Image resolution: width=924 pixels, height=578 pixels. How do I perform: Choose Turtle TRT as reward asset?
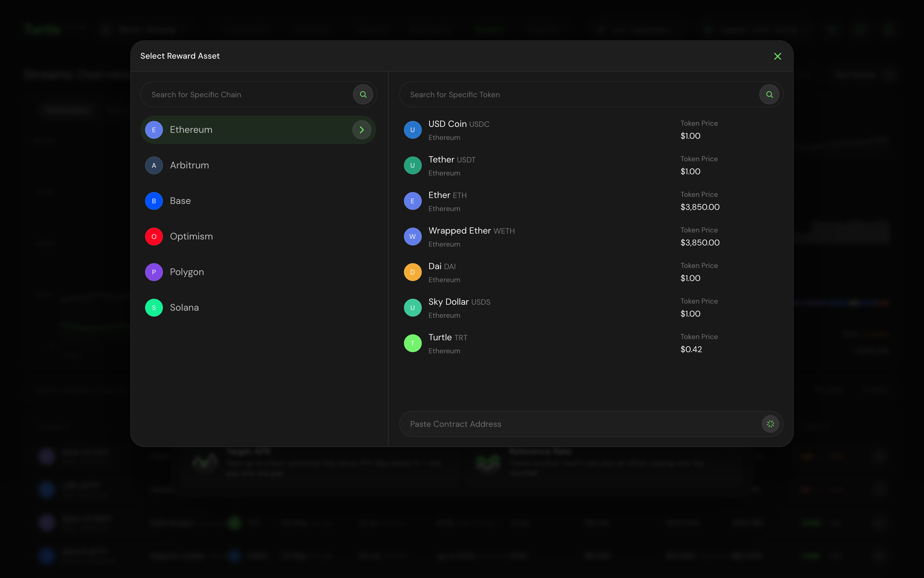point(591,343)
